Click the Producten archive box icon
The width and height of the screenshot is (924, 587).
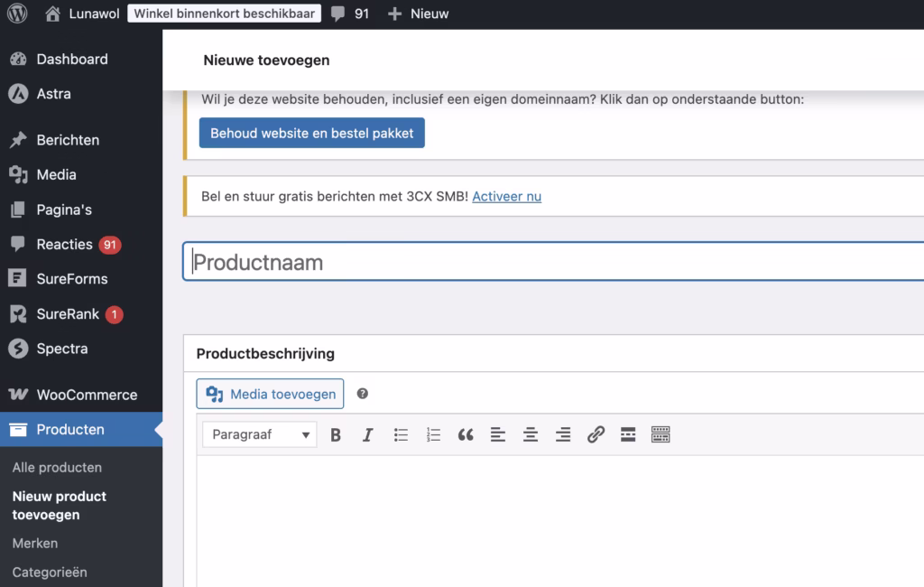coord(18,430)
